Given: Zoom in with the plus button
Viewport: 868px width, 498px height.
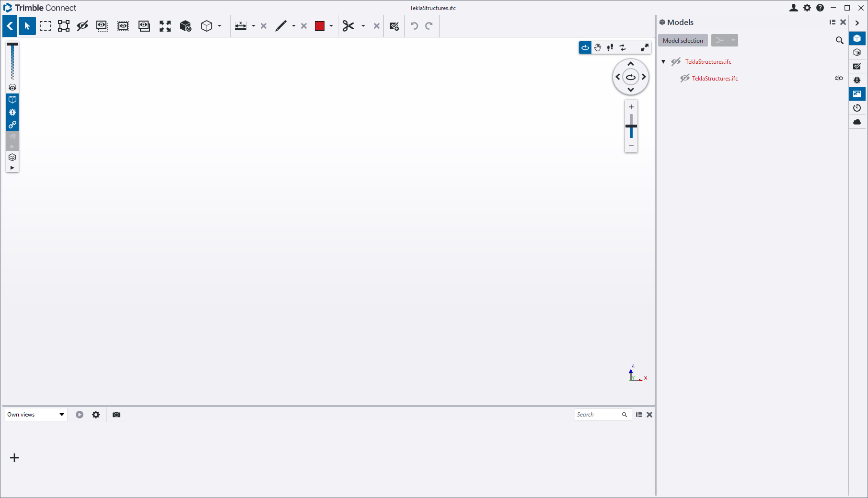Looking at the screenshot, I should tap(631, 107).
